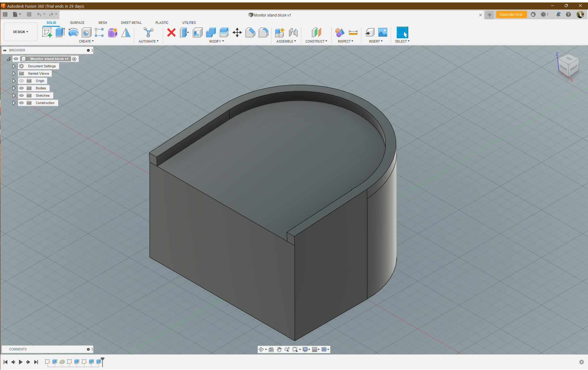Select the Revolve tool
Screen dimensions: 588x370
(73, 32)
